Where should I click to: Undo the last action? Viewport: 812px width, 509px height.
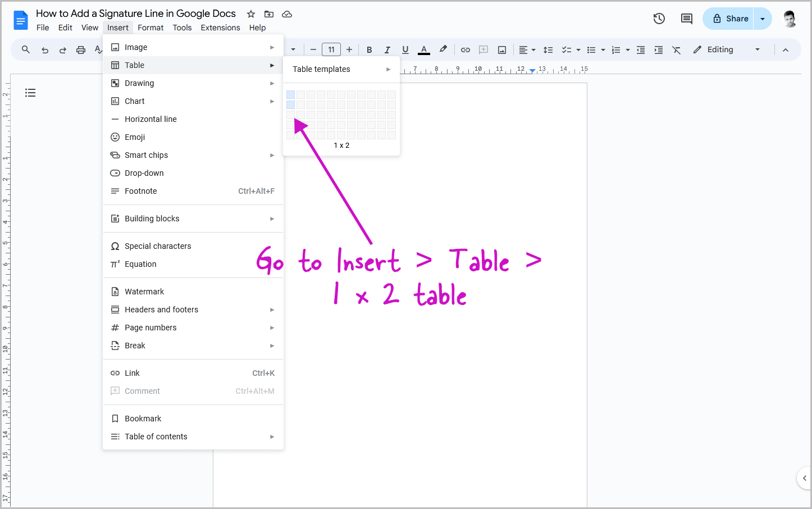point(45,50)
